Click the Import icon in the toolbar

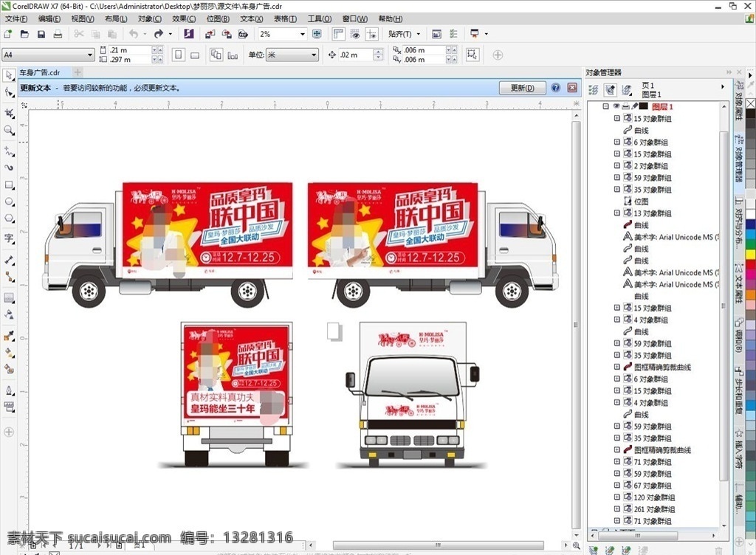pos(210,34)
